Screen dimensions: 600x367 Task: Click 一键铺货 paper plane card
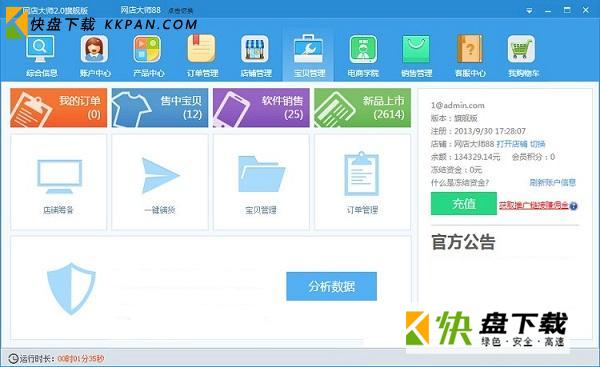click(x=160, y=182)
